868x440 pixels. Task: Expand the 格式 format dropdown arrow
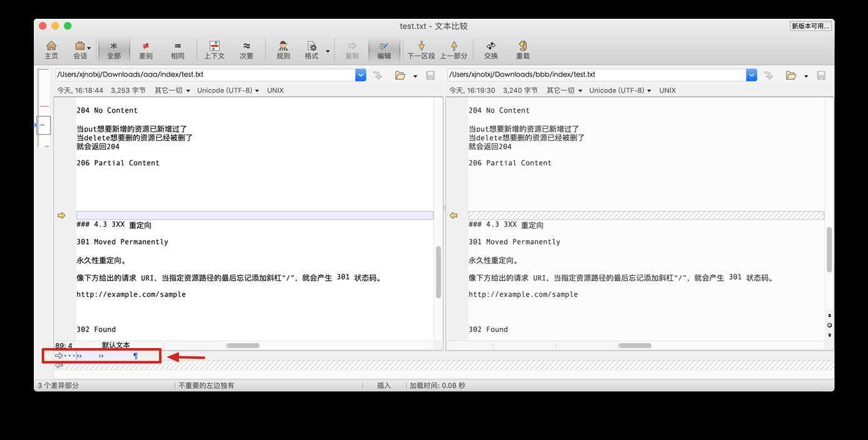click(328, 51)
